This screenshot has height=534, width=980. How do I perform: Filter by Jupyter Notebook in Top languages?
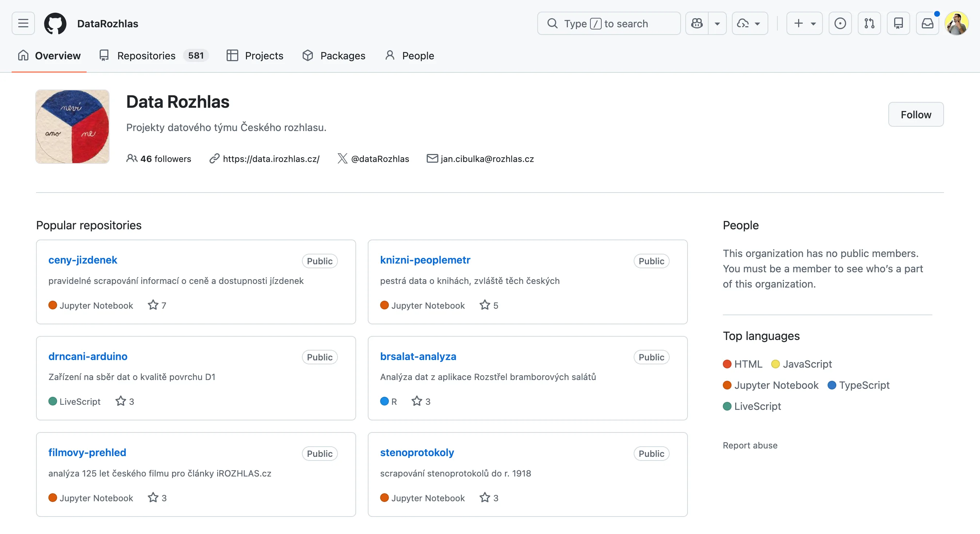point(770,385)
